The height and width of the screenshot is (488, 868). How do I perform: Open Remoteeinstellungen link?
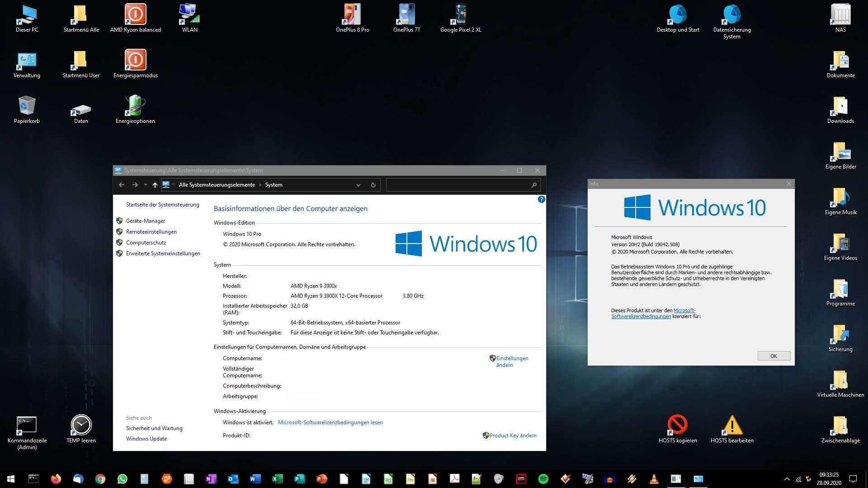pos(151,232)
